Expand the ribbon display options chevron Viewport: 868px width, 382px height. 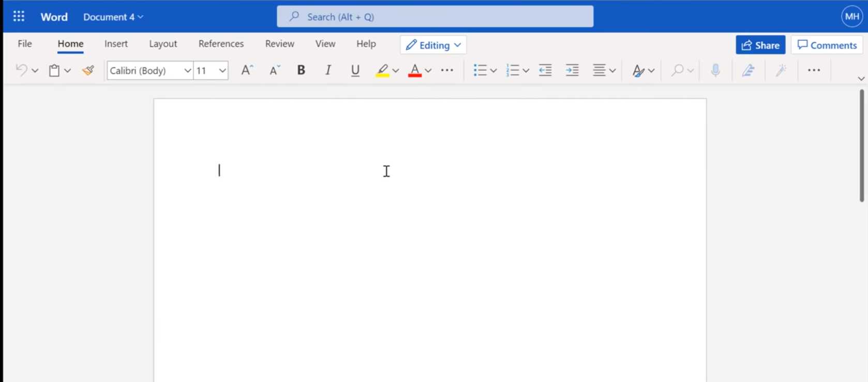click(861, 79)
